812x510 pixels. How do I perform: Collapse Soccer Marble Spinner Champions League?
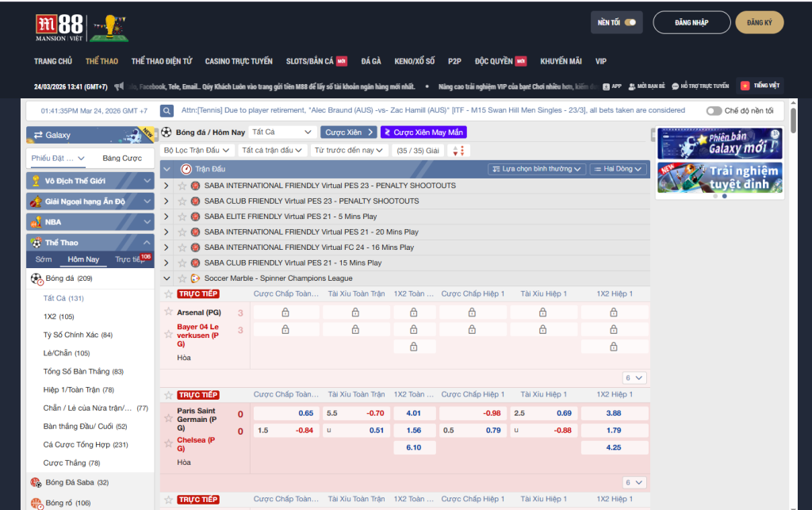tap(167, 278)
